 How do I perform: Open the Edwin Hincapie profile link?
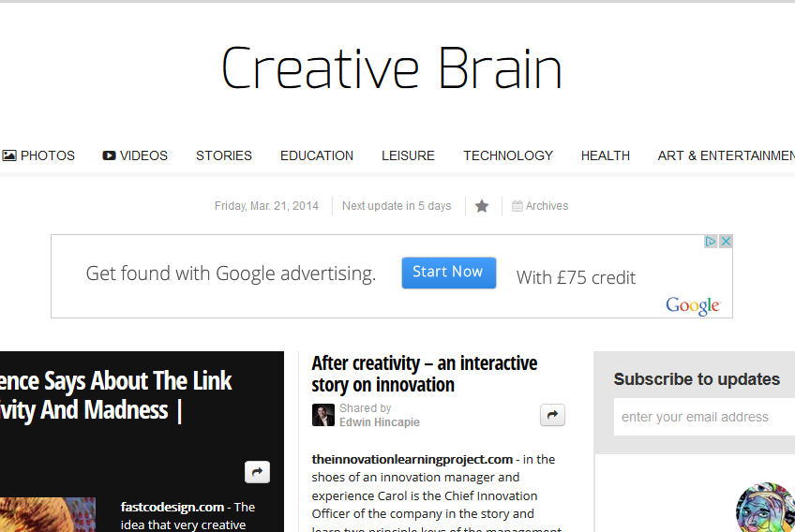pyautogui.click(x=380, y=422)
